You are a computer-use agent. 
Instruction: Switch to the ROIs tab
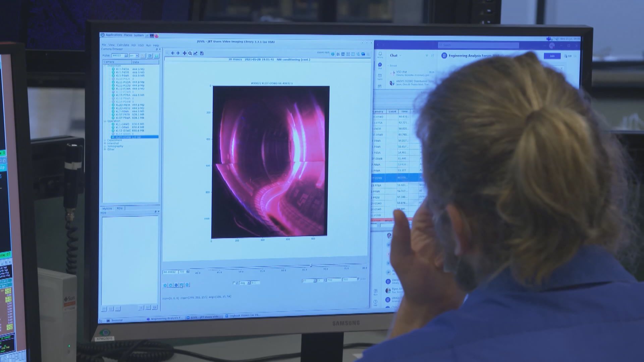[119, 208]
